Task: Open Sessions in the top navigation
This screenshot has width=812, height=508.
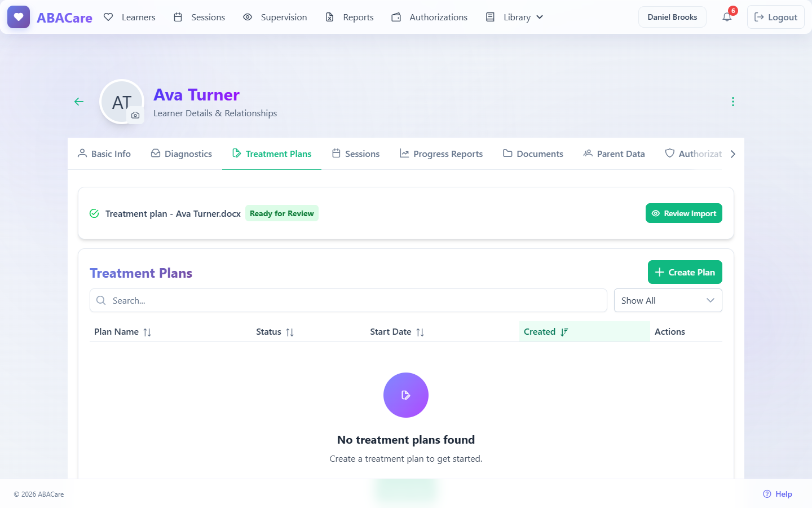Action: coord(199,17)
